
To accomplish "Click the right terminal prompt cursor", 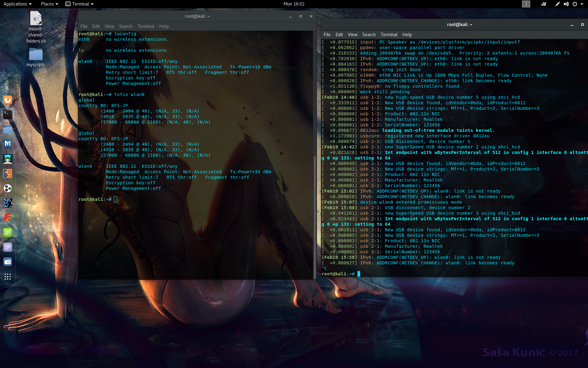I will pos(359,274).
